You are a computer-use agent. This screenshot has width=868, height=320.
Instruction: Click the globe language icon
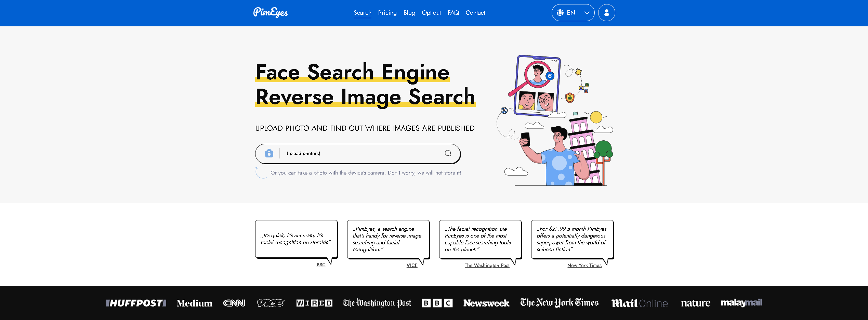coord(560,13)
